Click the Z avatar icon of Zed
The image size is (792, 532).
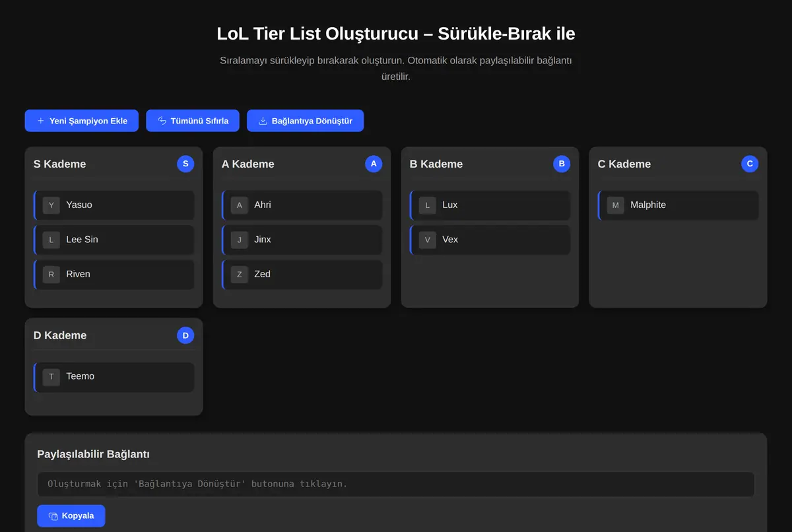(240, 275)
